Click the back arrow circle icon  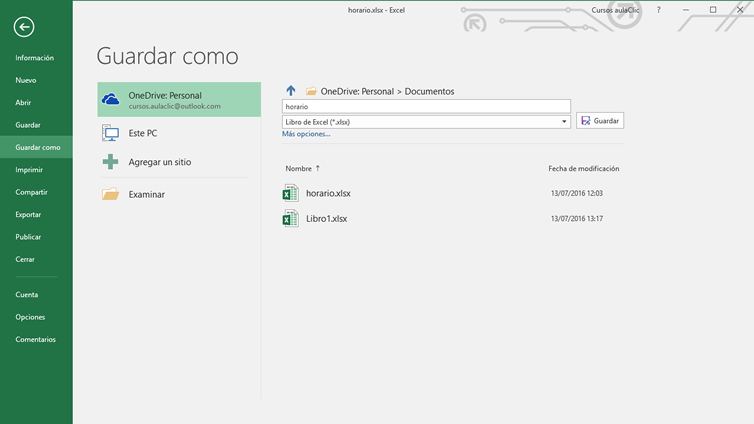pyautogui.click(x=24, y=27)
